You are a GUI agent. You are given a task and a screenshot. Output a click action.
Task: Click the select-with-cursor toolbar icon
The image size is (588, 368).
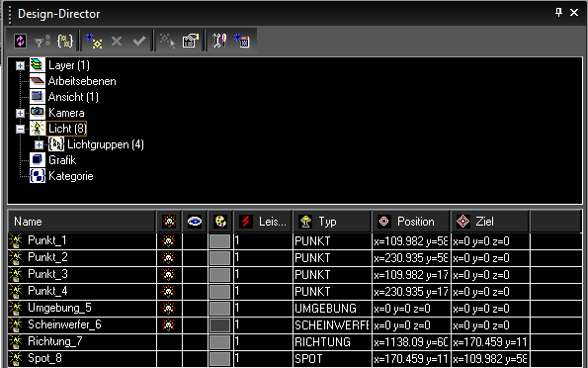point(168,41)
